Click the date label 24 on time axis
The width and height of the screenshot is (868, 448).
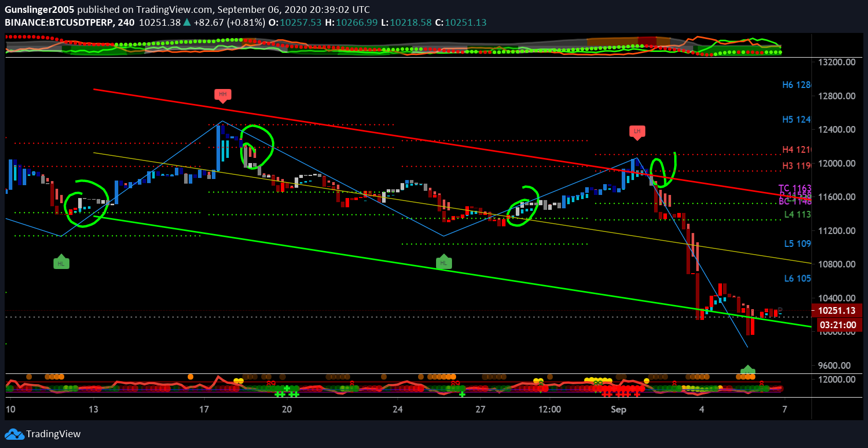point(397,409)
